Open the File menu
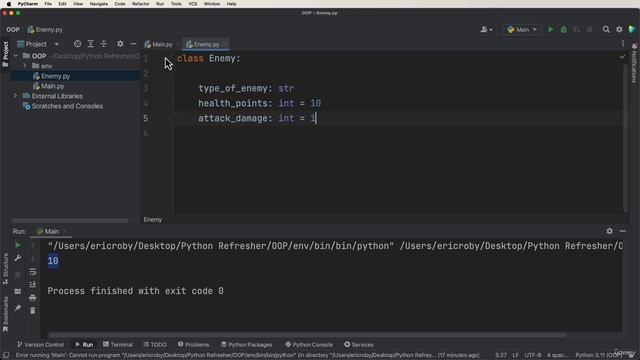The width and height of the screenshot is (640, 360). point(48,4)
